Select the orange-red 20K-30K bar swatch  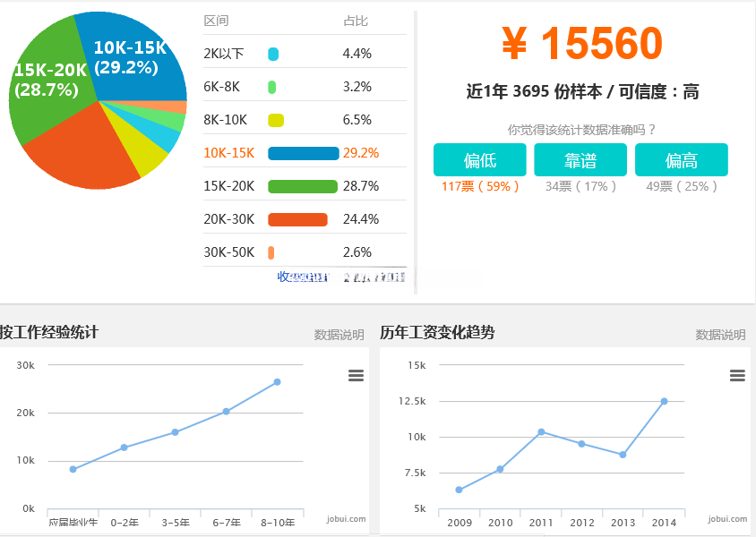[297, 219]
